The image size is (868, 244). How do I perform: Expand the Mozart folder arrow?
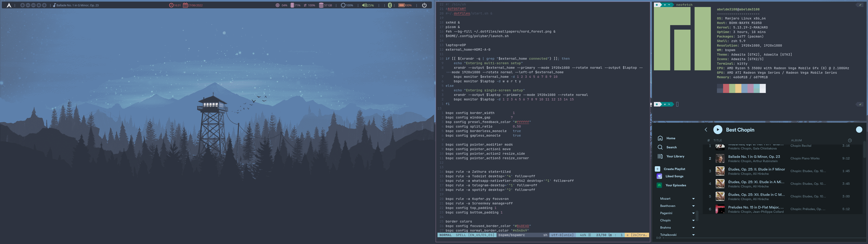(x=693, y=199)
